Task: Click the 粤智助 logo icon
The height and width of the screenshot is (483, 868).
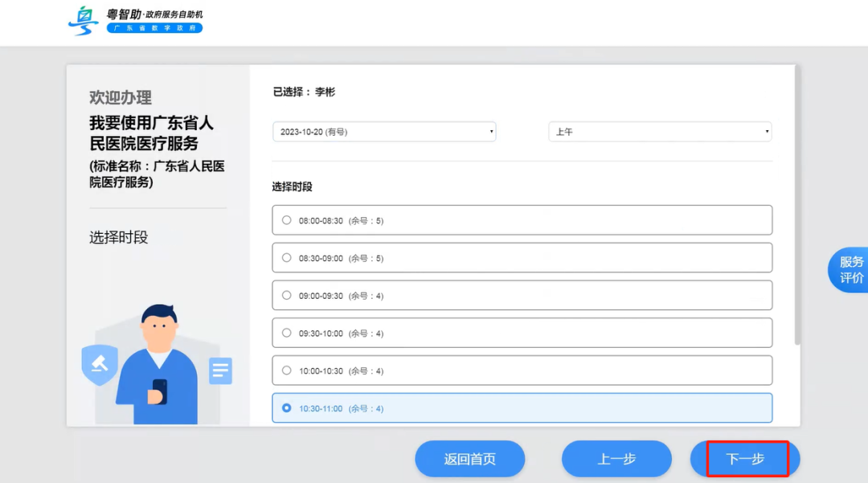Action: tap(83, 21)
